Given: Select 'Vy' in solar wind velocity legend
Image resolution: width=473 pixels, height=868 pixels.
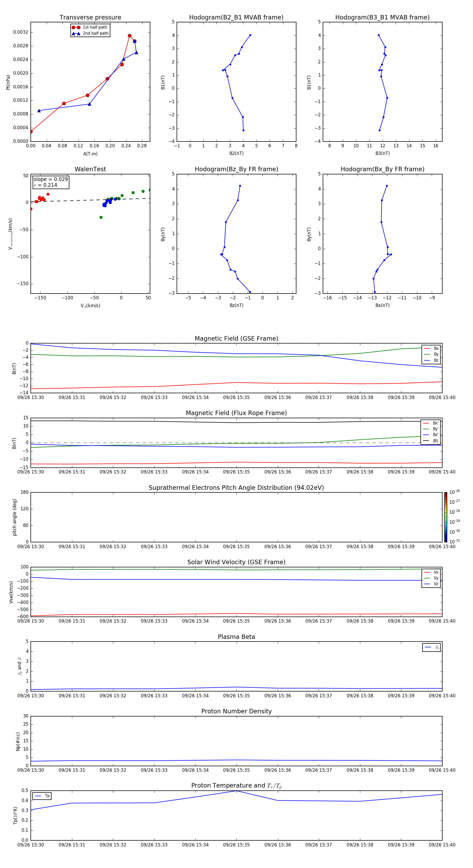Looking at the screenshot, I should click(431, 578).
